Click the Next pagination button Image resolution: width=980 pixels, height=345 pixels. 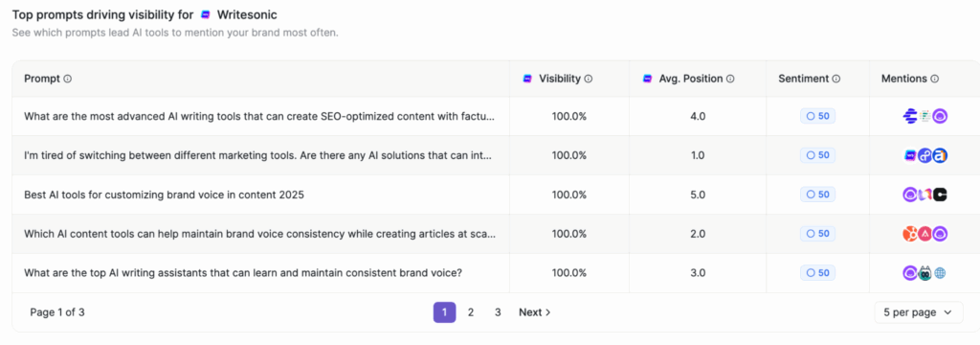click(534, 312)
